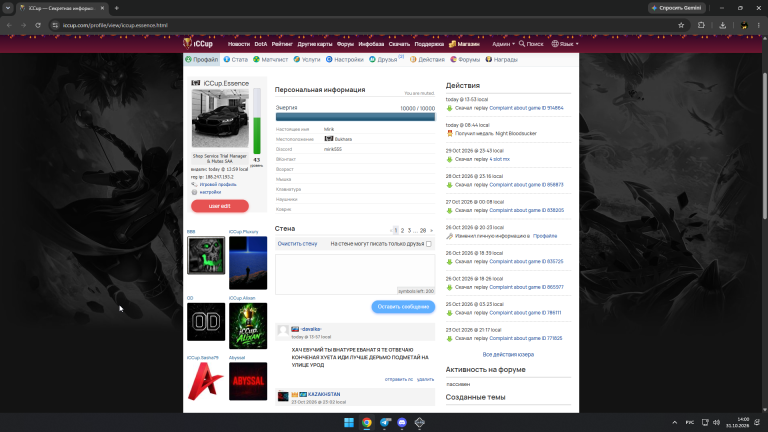The image size is (768, 432).
Task: Open the Поддержка menu item
Action: [429, 44]
